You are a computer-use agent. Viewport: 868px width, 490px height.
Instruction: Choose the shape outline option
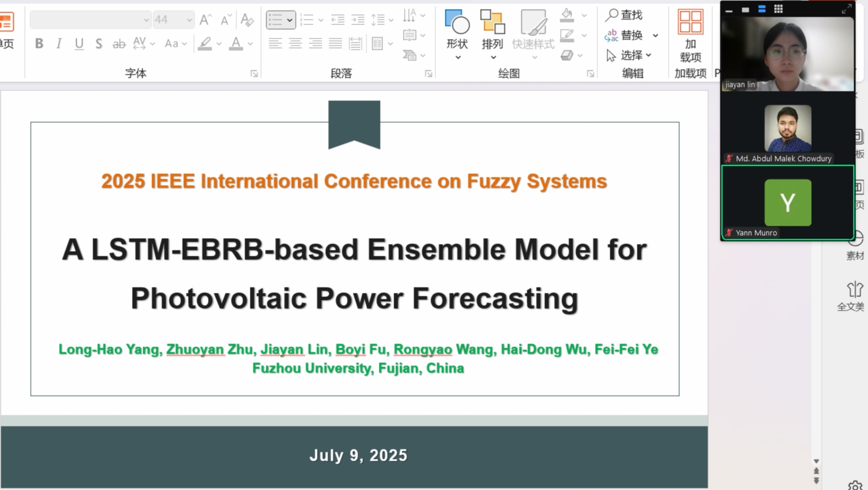tap(567, 35)
